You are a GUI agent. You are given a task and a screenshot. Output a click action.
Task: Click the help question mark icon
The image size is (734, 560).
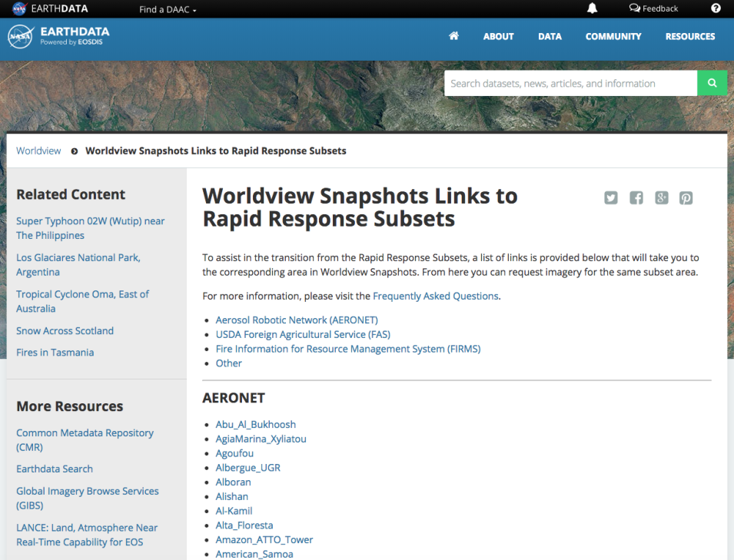[716, 8]
